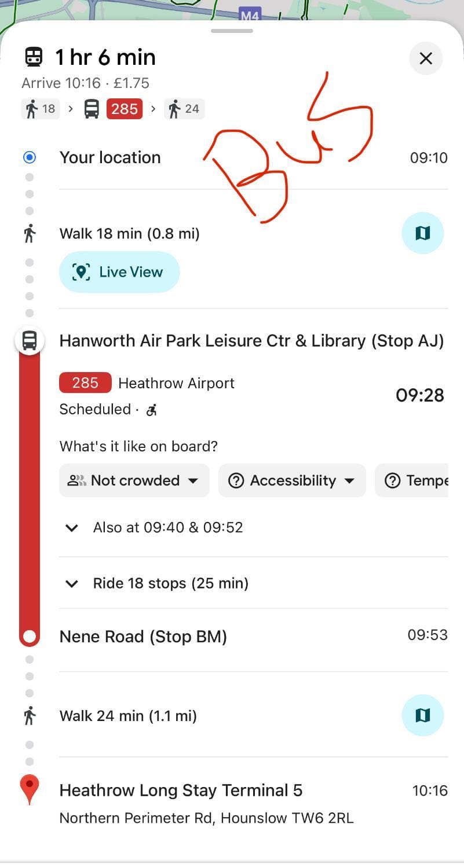Tap the bus stop icon at Hanworth Air Park

tap(30, 340)
